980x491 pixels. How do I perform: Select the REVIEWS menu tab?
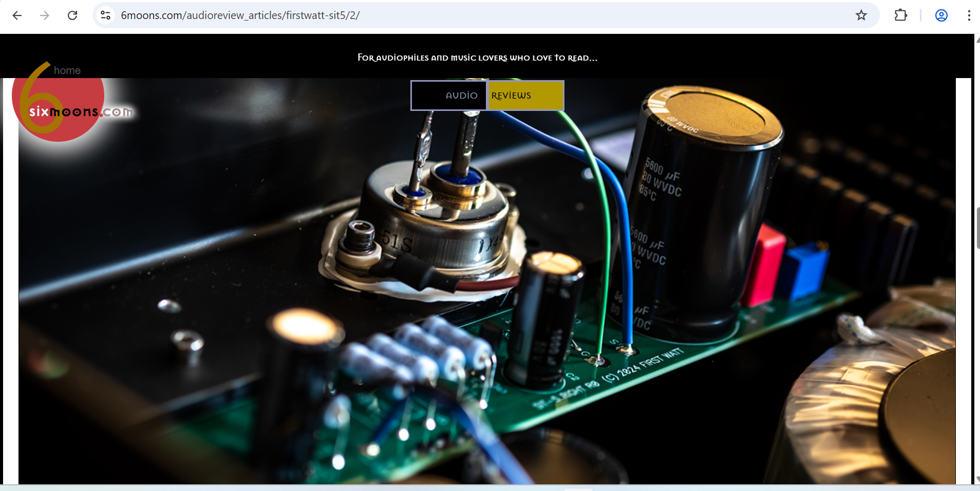point(525,96)
